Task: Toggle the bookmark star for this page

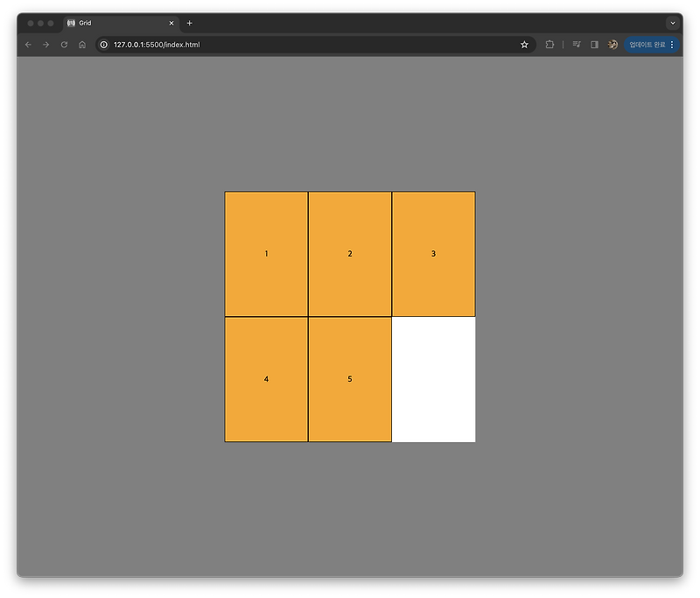Action: click(524, 44)
